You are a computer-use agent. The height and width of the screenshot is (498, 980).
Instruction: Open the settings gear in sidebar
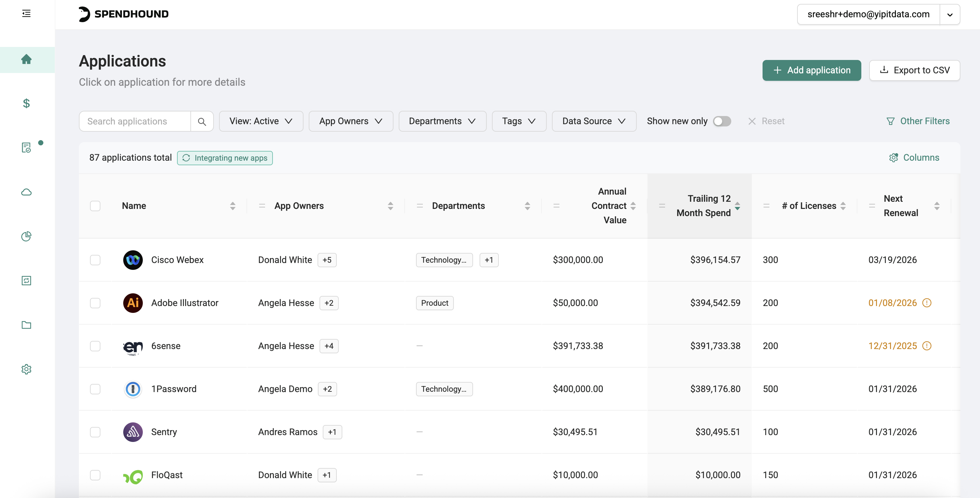26,369
